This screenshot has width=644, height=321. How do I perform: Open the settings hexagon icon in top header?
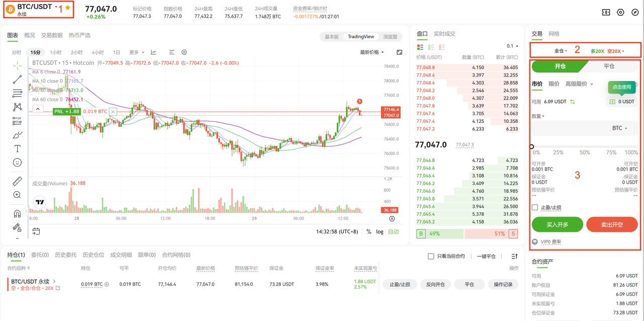point(620,12)
